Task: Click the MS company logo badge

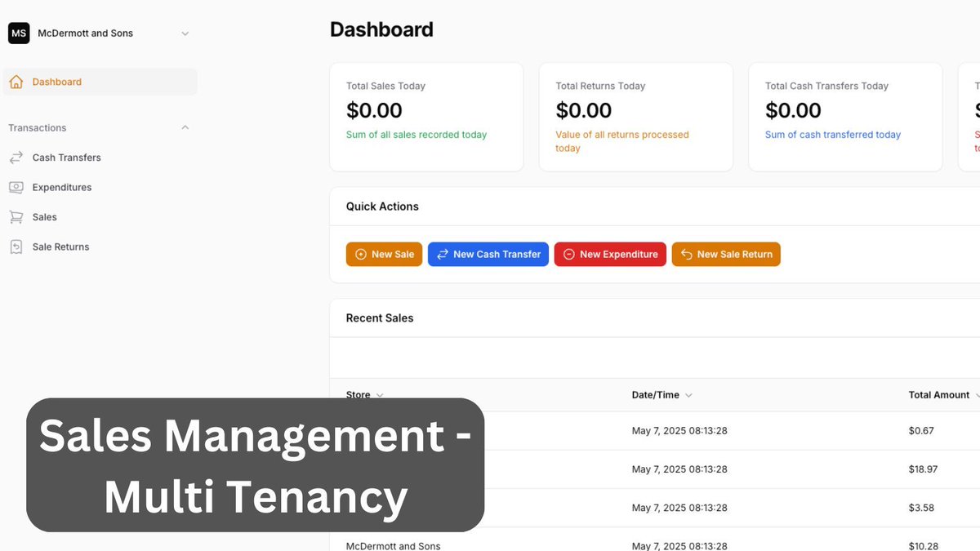Action: (19, 33)
